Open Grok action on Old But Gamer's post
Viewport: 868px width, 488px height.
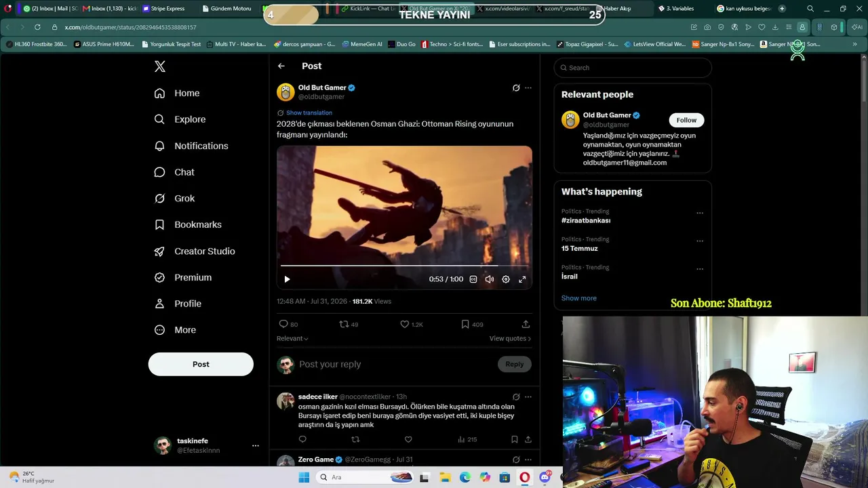[516, 88]
